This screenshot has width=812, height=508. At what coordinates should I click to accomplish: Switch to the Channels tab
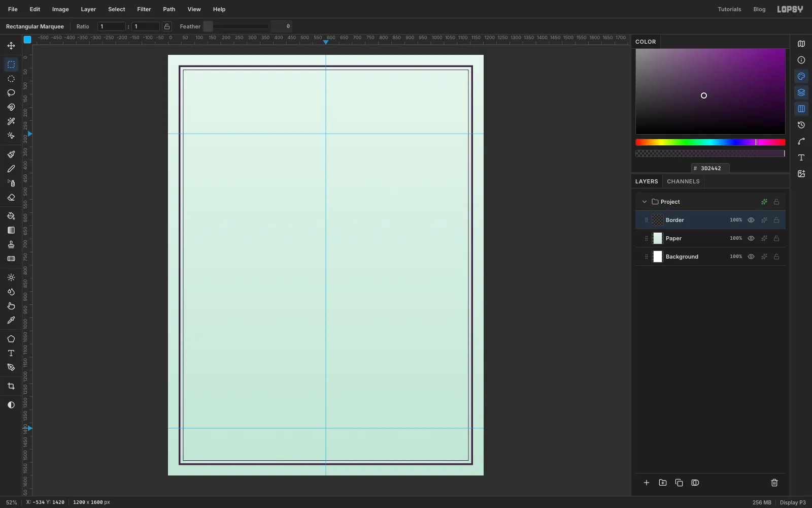tap(683, 181)
